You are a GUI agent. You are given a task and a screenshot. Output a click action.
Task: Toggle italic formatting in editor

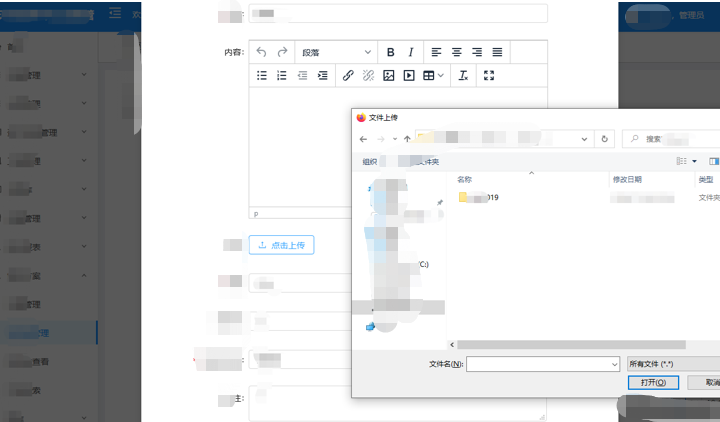(x=411, y=52)
